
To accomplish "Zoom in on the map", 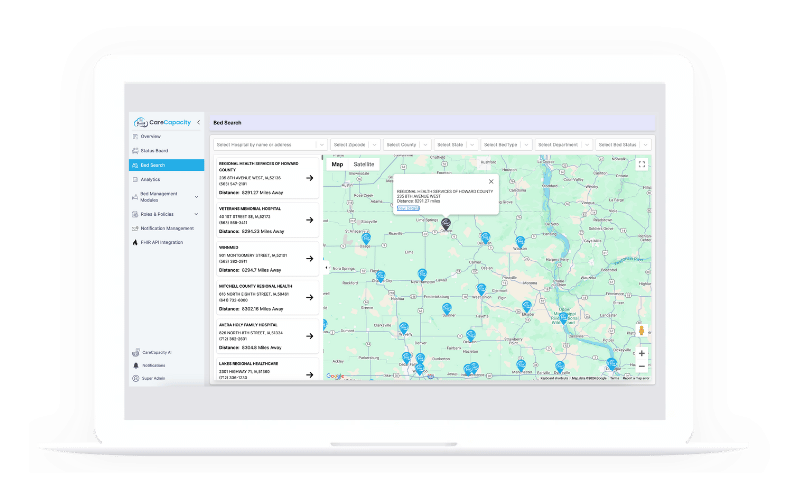I will (641, 353).
